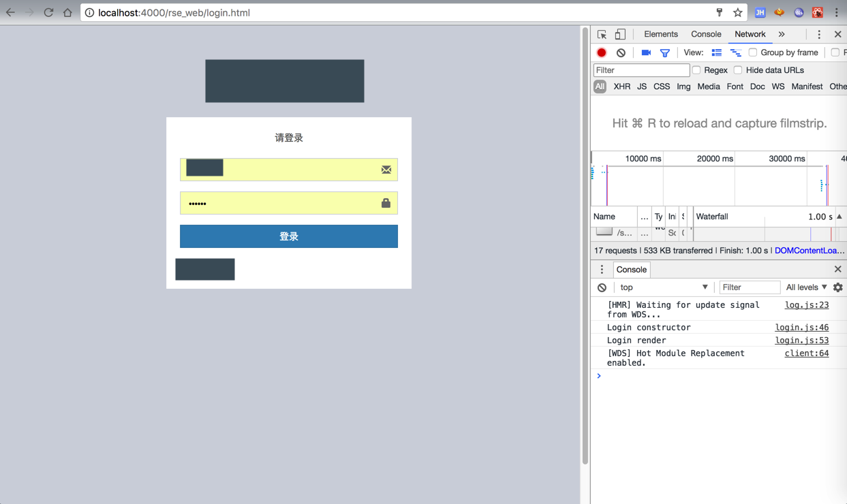
Task: Use large request rows view icon
Action: pos(717,52)
